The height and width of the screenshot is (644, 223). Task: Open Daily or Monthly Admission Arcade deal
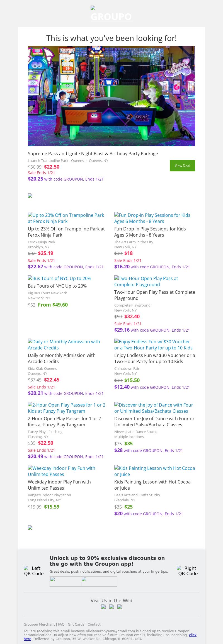click(64, 345)
